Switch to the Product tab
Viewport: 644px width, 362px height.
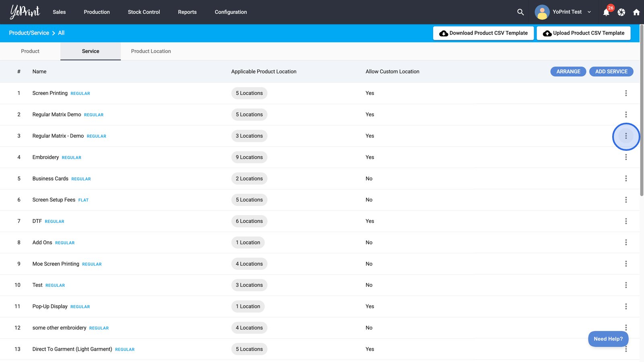click(x=30, y=51)
